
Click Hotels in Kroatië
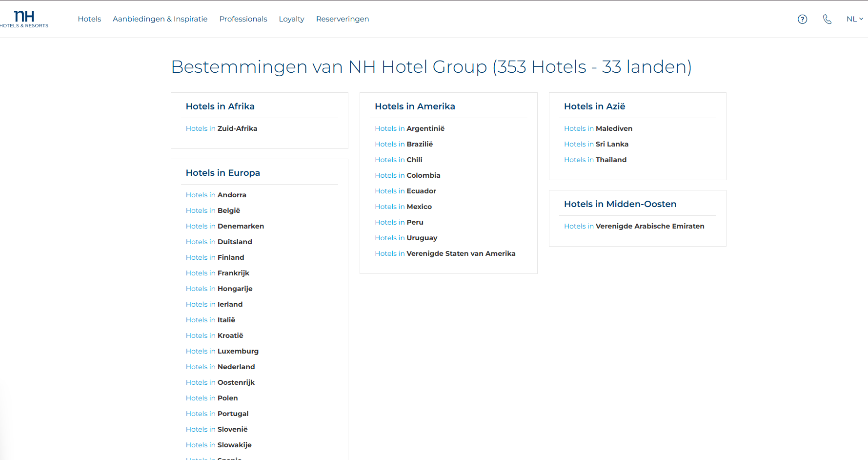(215, 335)
